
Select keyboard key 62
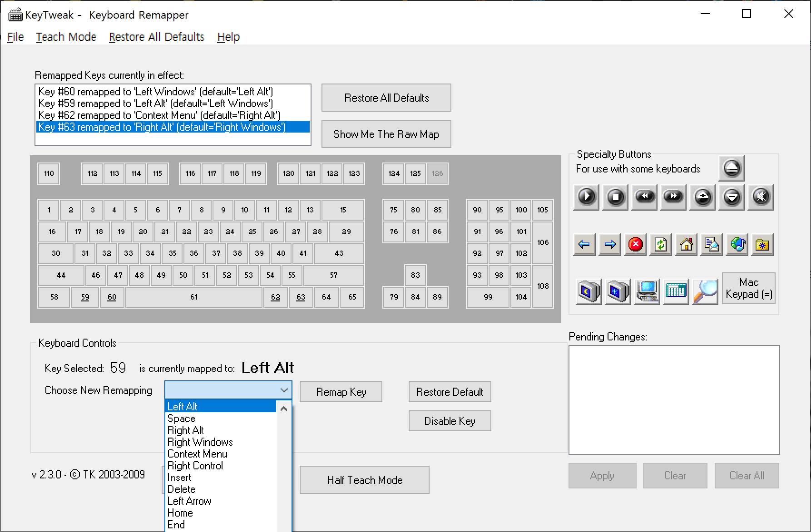[x=275, y=297]
